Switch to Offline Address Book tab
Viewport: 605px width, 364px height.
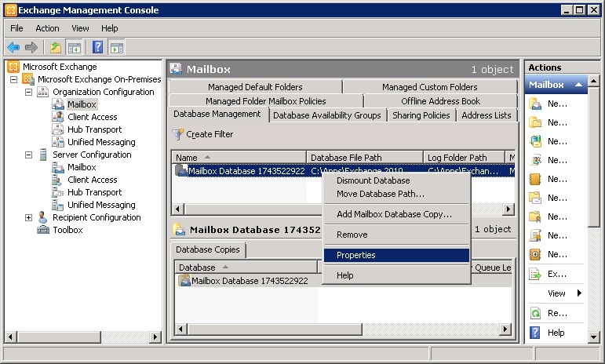441,101
